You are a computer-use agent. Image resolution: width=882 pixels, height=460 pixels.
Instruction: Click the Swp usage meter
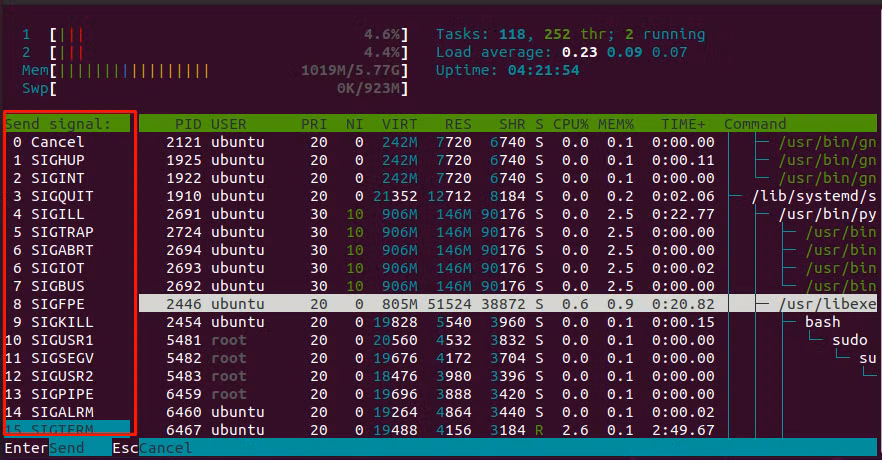click(x=215, y=88)
